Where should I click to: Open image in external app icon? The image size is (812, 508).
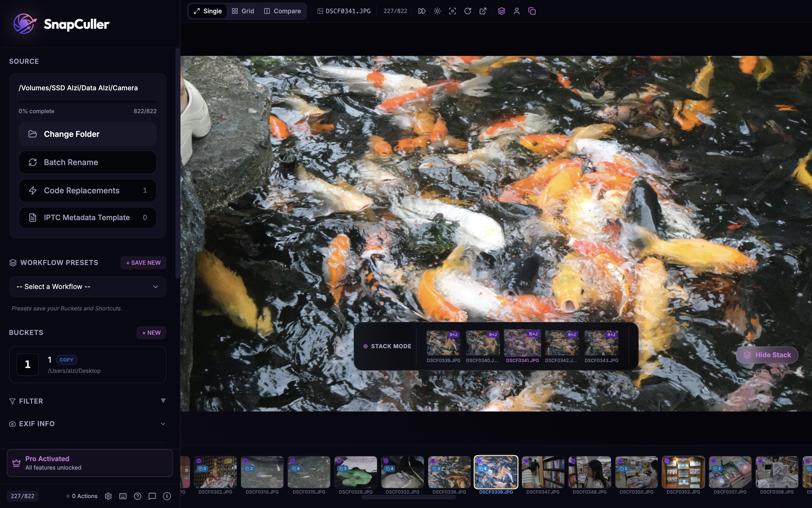483,11
